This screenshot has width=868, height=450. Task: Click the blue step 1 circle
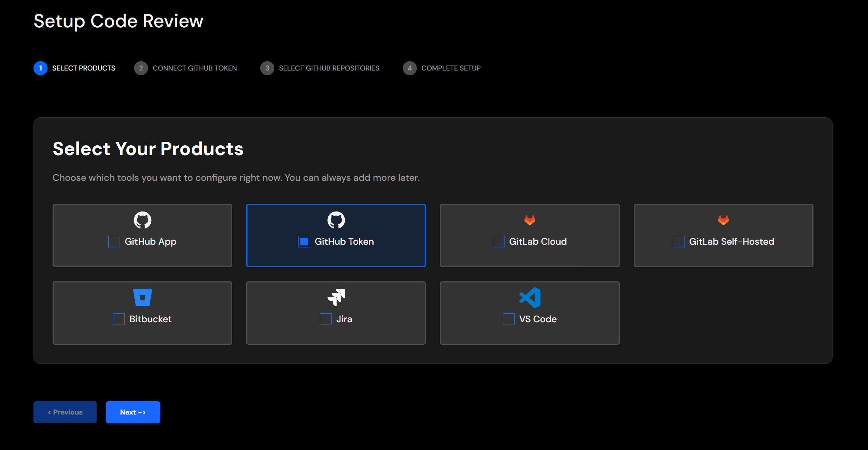pos(41,68)
